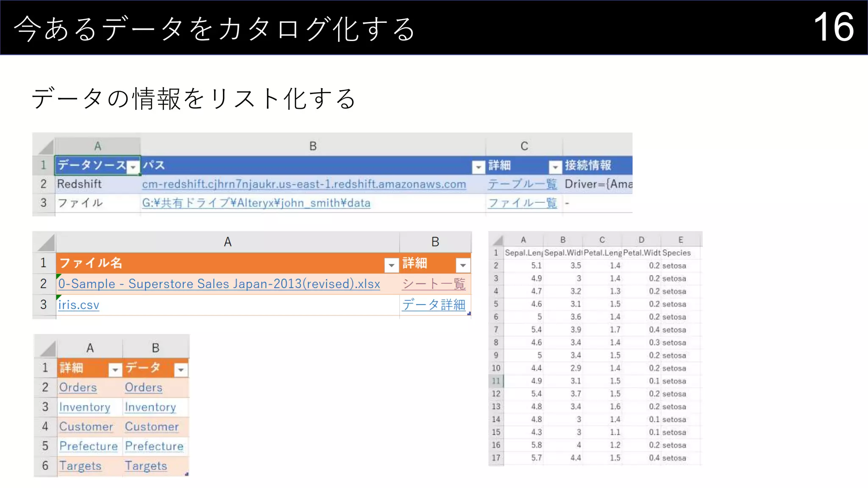Open the ファイル名 column filter dropdown
Viewport: 868px width, 488px height.
coord(392,265)
